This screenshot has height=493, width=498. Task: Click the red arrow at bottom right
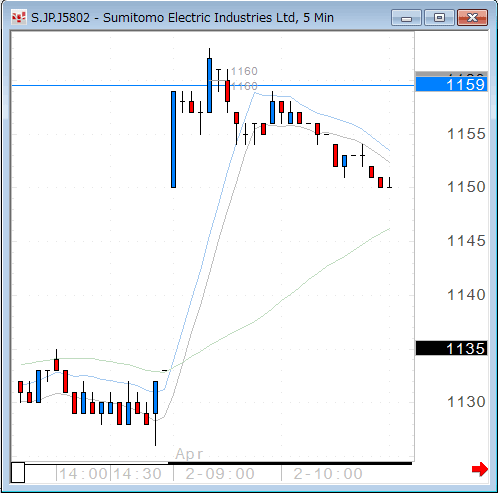(x=480, y=469)
